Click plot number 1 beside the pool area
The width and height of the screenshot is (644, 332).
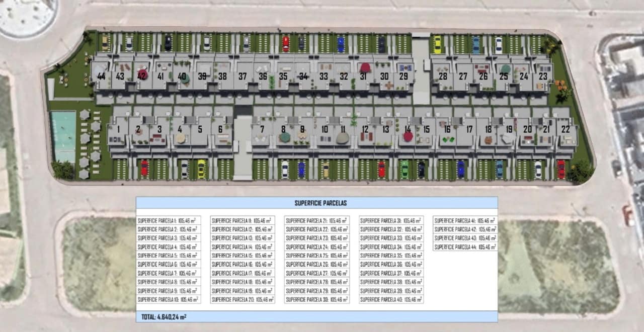pyautogui.click(x=118, y=129)
